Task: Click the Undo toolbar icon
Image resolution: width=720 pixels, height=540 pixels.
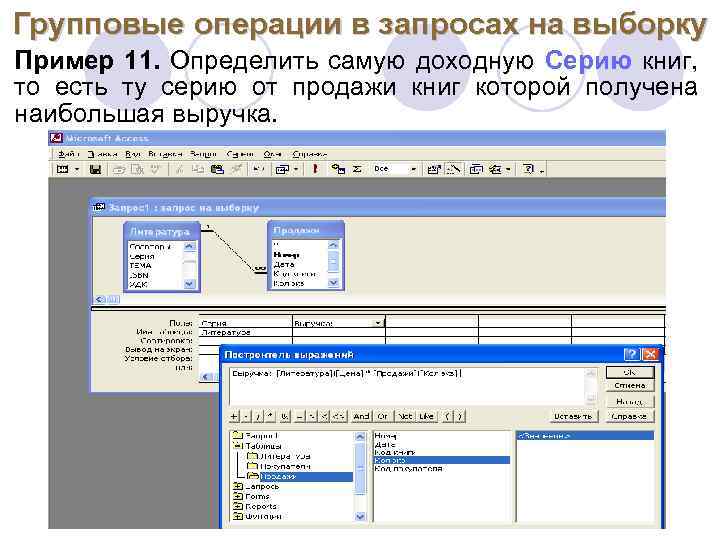Action: pyautogui.click(x=259, y=169)
